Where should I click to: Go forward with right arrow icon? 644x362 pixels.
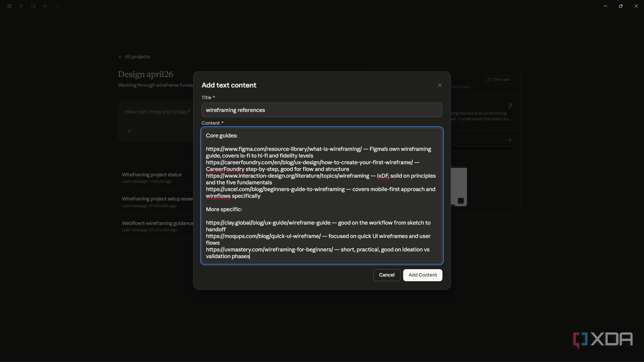(x=57, y=6)
